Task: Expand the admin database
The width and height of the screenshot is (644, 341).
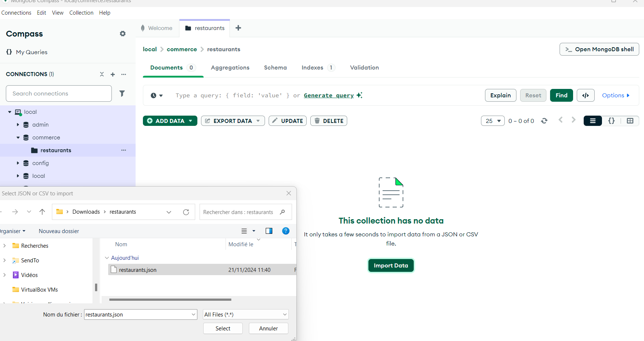Action: (18, 125)
